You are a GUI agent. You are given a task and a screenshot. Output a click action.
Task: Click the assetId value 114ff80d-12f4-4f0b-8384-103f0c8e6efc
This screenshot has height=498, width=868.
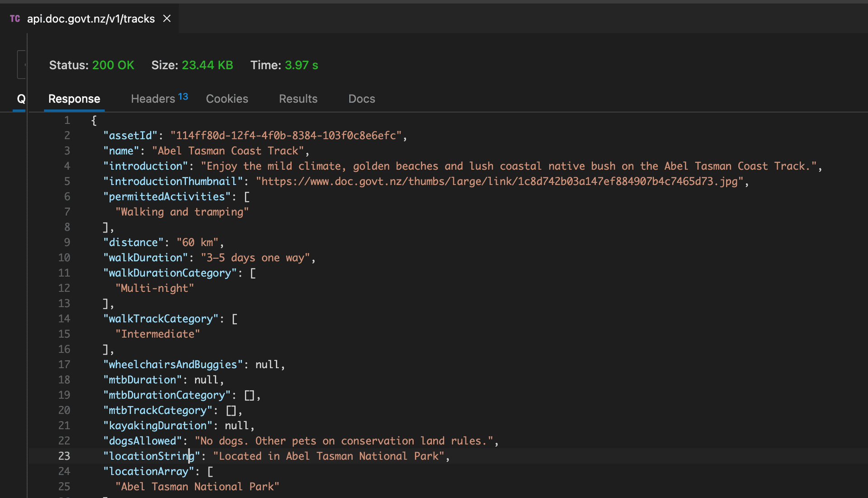286,135
